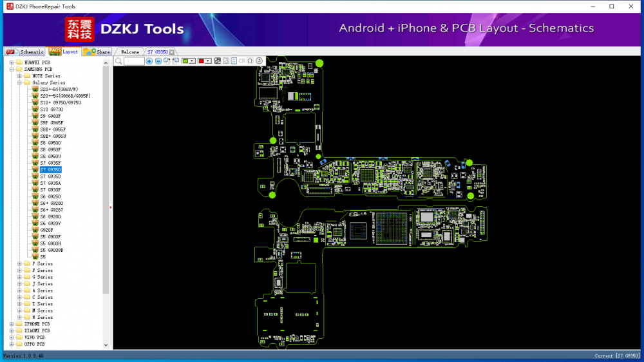644x362 pixels.
Task: Click the Omega resistance toolbar icon
Action: [250, 61]
